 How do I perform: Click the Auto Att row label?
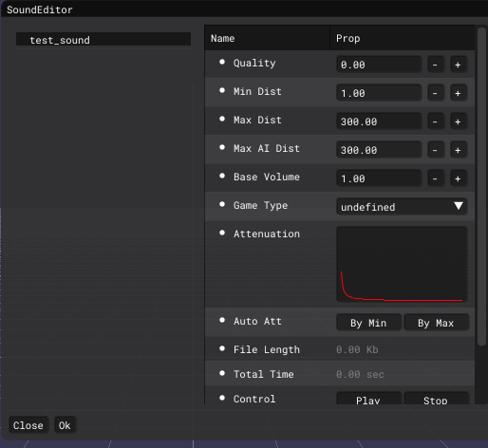pyautogui.click(x=257, y=321)
